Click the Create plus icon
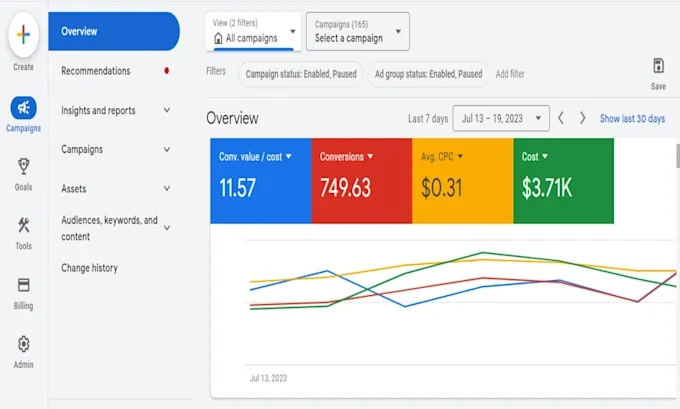Screen dimensions: 680x409 pos(23,35)
